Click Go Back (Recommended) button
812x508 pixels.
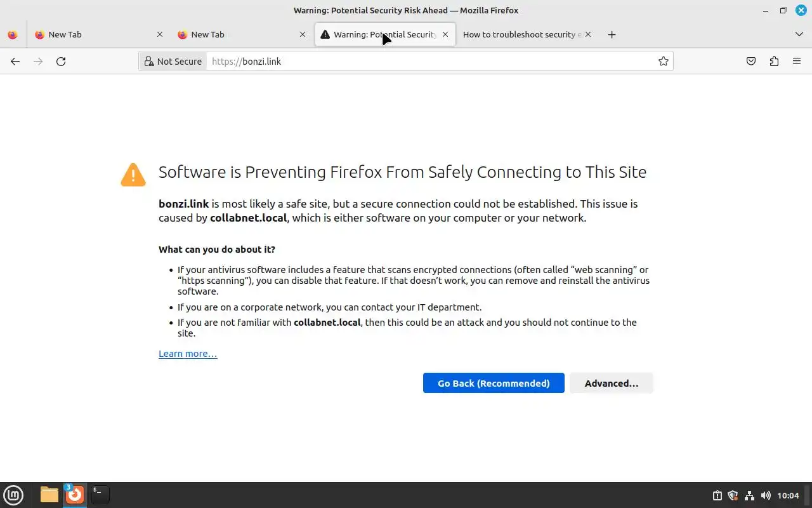494,383
